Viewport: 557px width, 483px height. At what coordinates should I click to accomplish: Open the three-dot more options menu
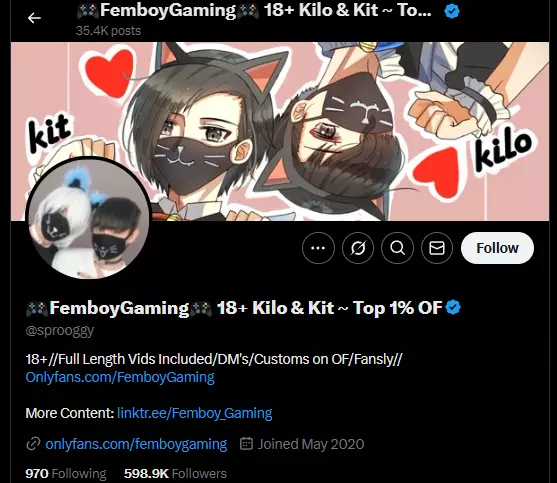(x=318, y=248)
